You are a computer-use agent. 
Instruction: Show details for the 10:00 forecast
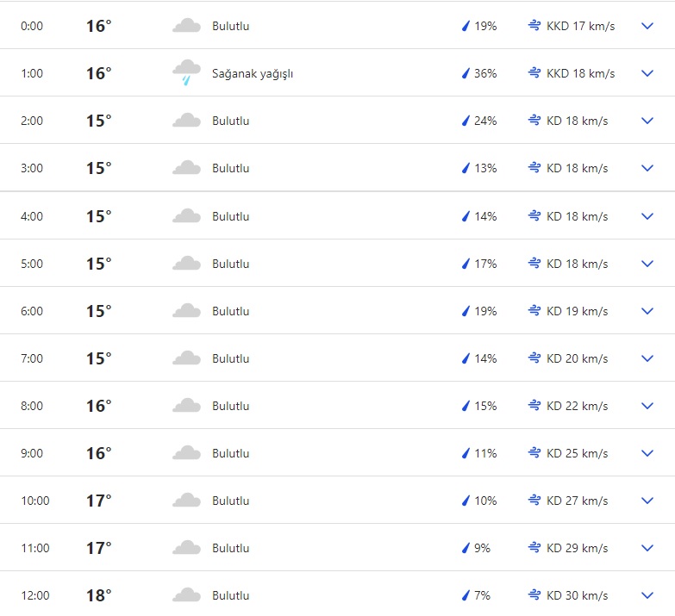[x=648, y=501]
